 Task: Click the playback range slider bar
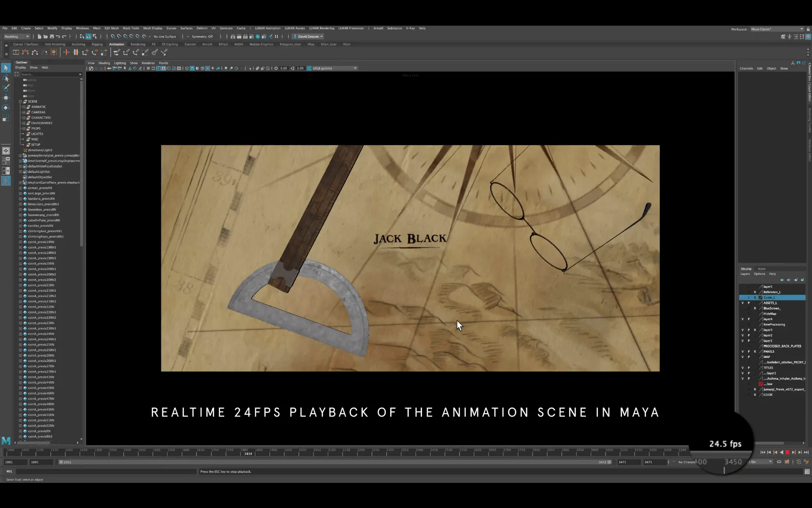point(334,462)
